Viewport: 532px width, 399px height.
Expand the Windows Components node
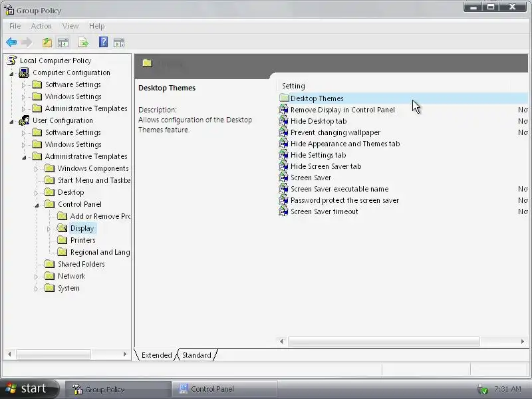[36, 169]
